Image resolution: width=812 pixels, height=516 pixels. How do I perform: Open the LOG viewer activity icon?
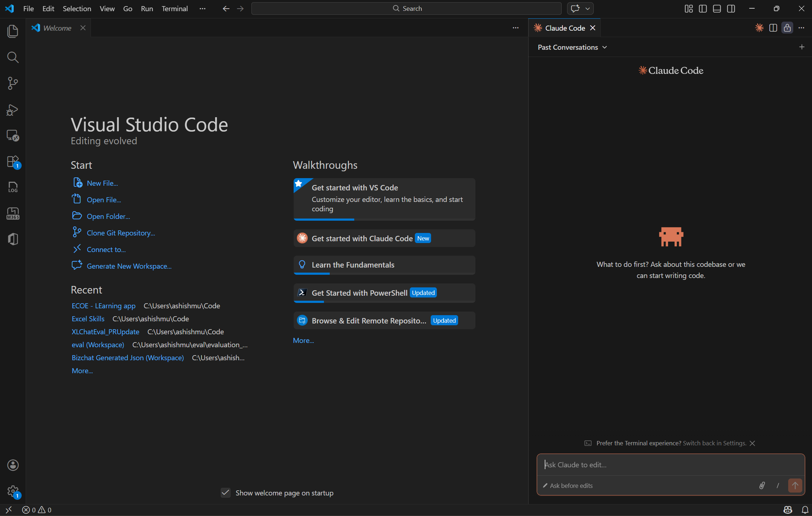click(x=13, y=187)
